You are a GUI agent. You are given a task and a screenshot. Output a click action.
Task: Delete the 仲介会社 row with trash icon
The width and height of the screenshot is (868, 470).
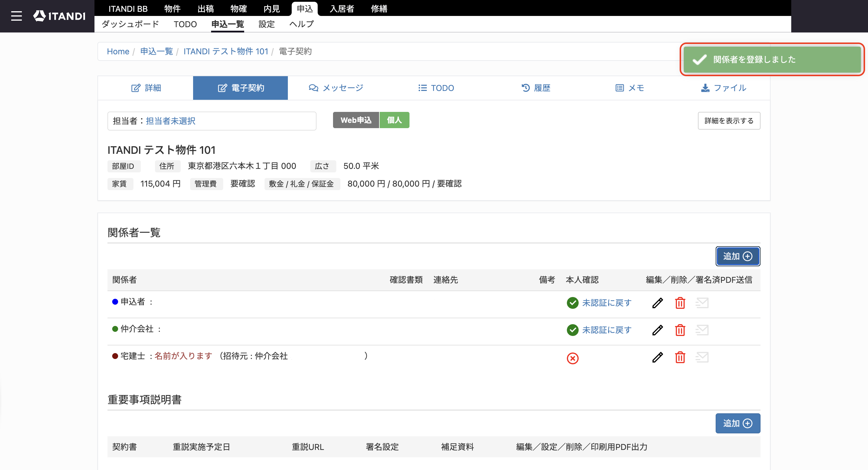click(680, 330)
